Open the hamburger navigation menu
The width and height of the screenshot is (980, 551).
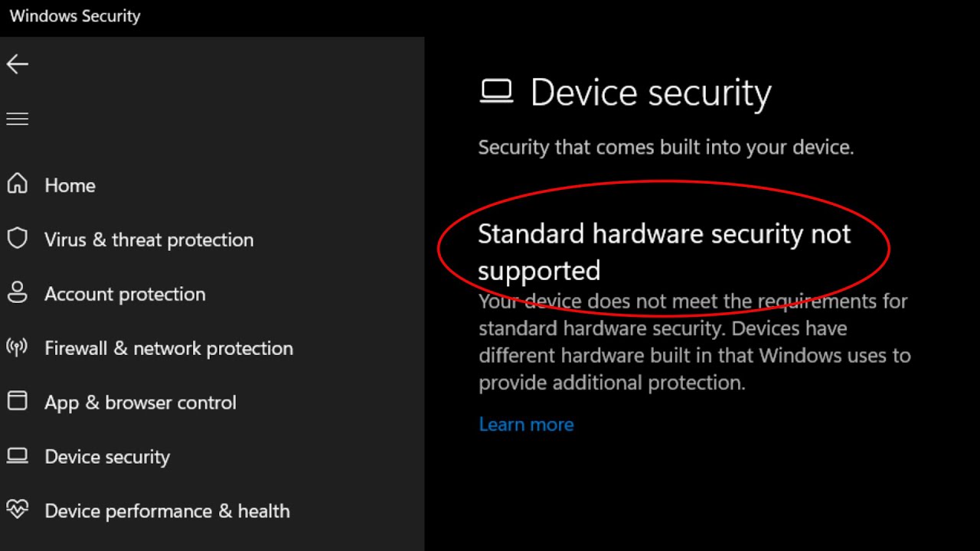pyautogui.click(x=18, y=119)
